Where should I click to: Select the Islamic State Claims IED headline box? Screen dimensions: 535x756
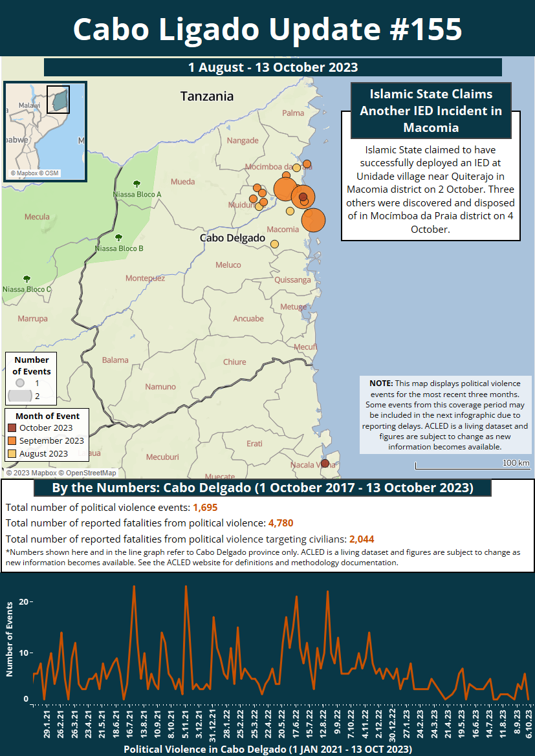click(431, 111)
